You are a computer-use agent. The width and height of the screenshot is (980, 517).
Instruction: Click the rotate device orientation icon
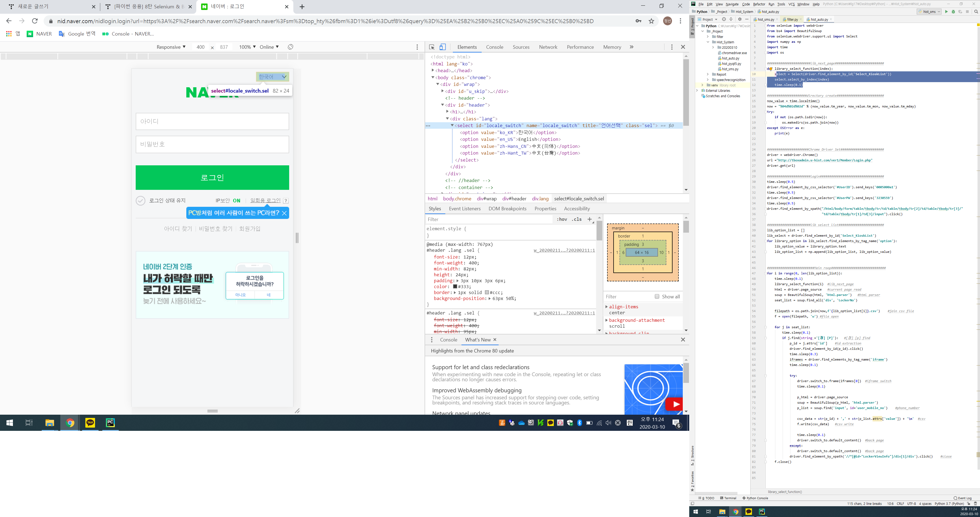pyautogui.click(x=290, y=47)
